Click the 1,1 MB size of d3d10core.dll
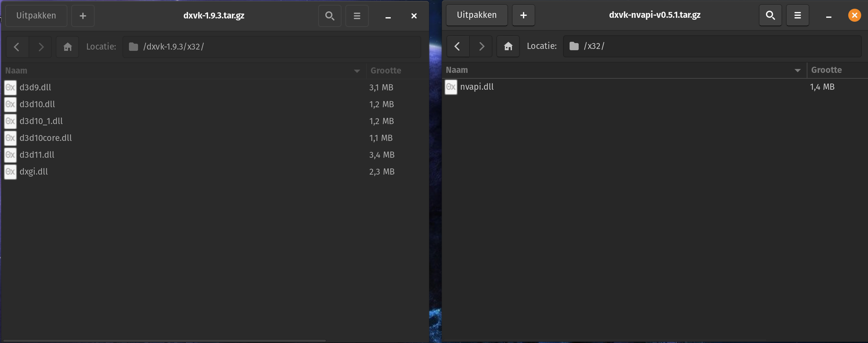The image size is (868, 343). click(381, 138)
